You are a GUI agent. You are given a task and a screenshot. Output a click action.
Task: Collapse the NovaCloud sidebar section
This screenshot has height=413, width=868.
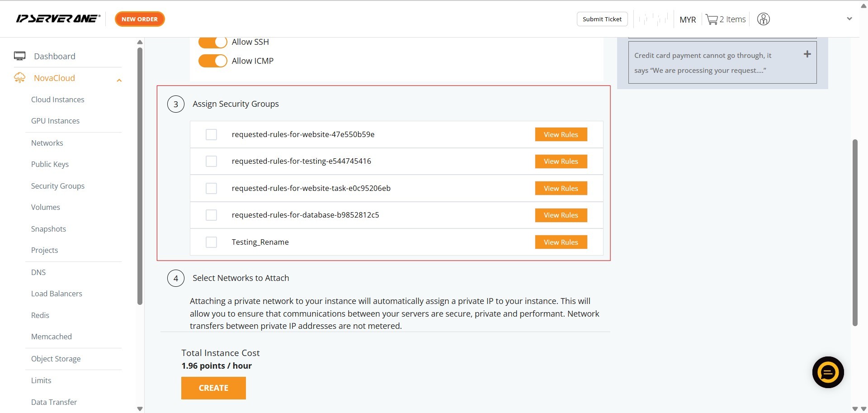click(x=119, y=81)
